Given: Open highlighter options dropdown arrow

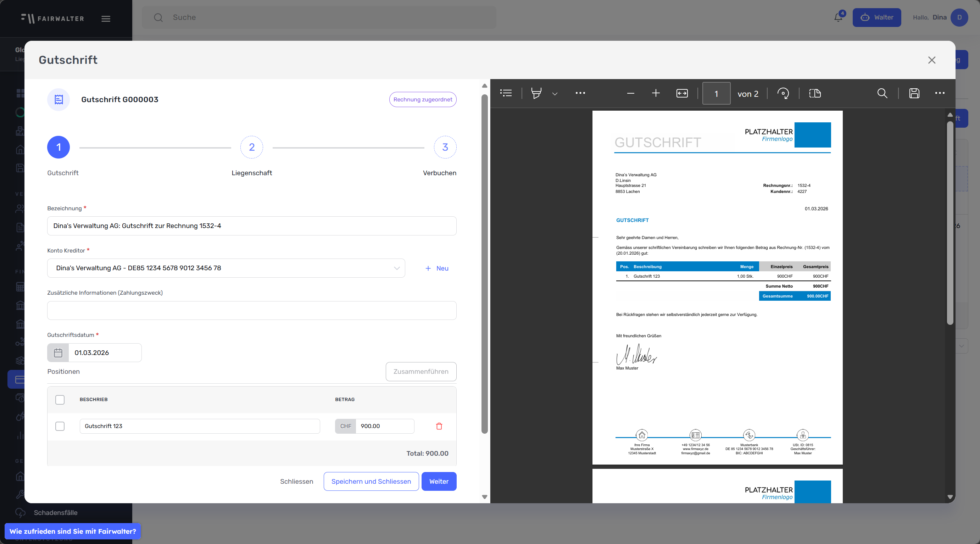Looking at the screenshot, I should point(555,94).
